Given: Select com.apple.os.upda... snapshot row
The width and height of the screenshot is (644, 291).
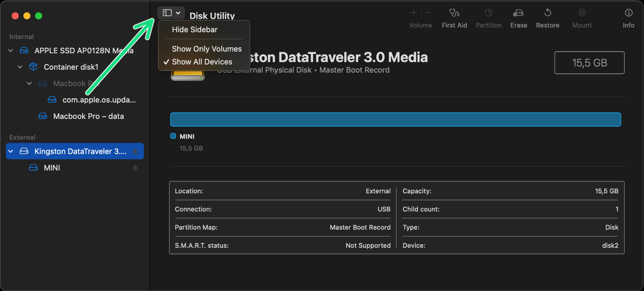Looking at the screenshot, I should (x=75, y=100).
